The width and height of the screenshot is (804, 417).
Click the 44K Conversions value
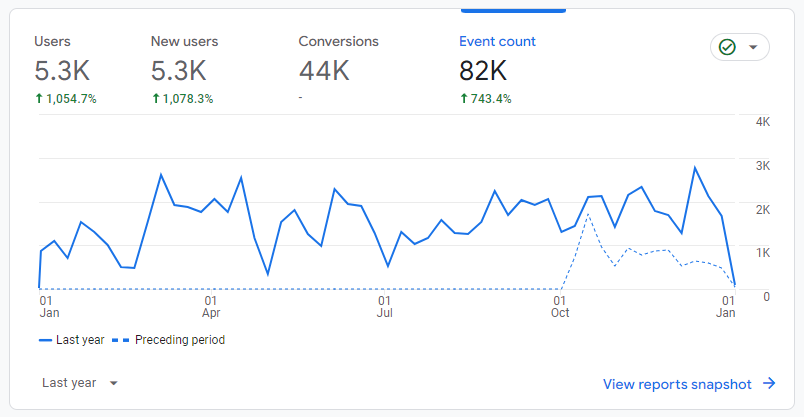[324, 71]
